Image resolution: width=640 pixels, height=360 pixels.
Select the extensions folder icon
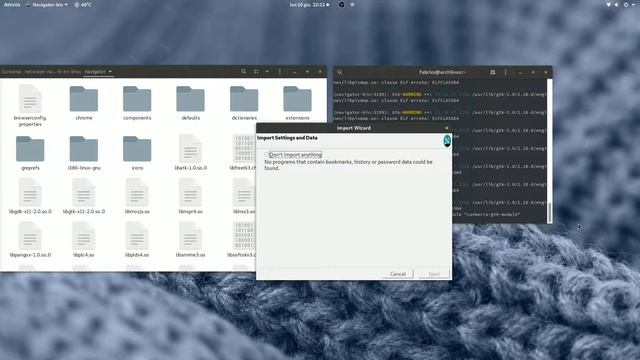(x=298, y=98)
